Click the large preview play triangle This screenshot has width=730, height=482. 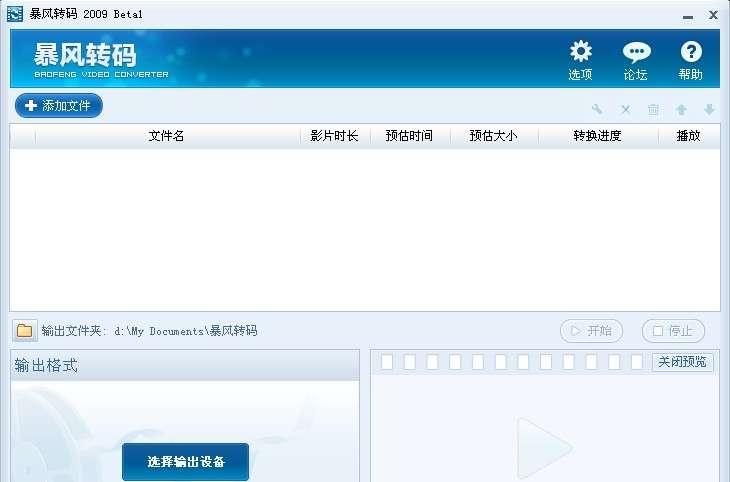(x=543, y=448)
